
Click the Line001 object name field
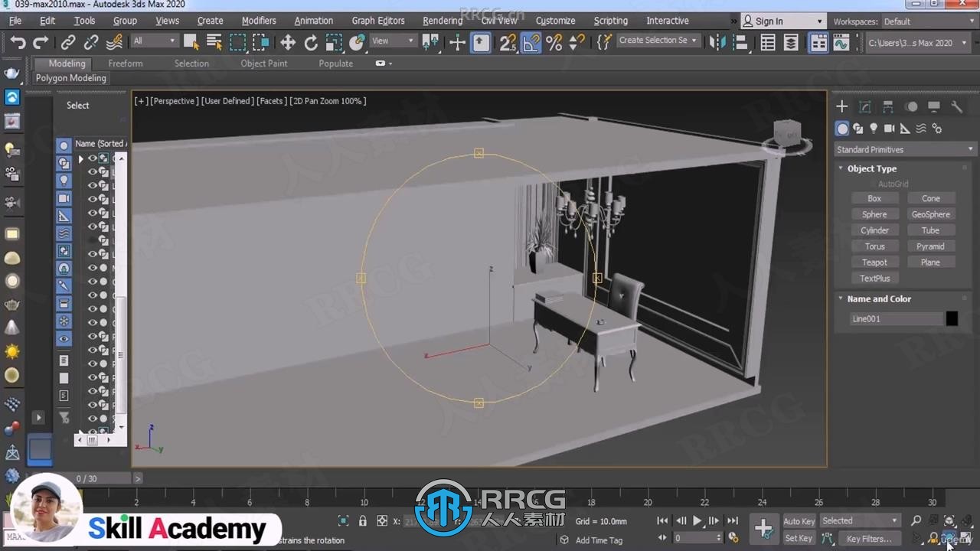(x=896, y=319)
